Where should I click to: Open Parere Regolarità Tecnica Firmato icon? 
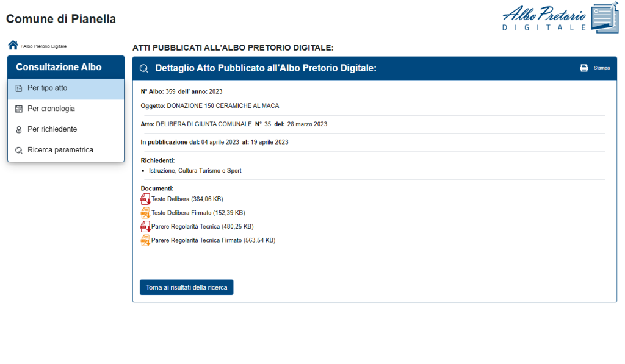click(x=145, y=241)
